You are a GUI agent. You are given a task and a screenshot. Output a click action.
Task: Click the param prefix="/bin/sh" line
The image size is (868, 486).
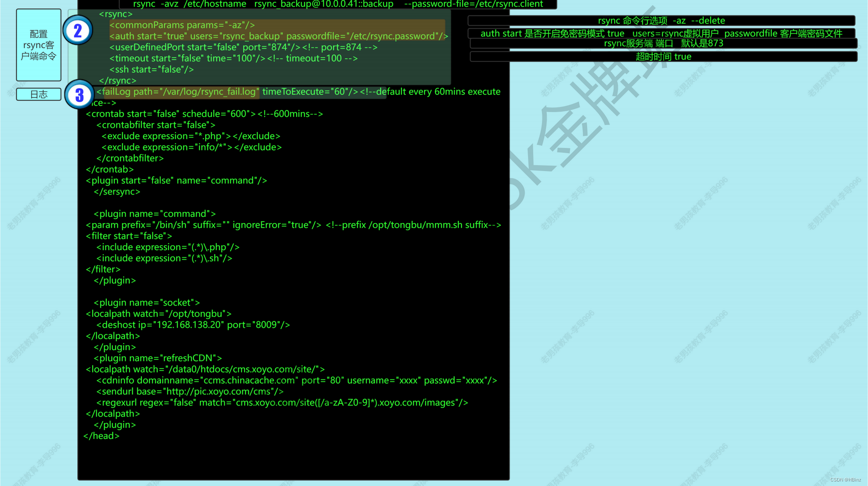click(x=293, y=225)
